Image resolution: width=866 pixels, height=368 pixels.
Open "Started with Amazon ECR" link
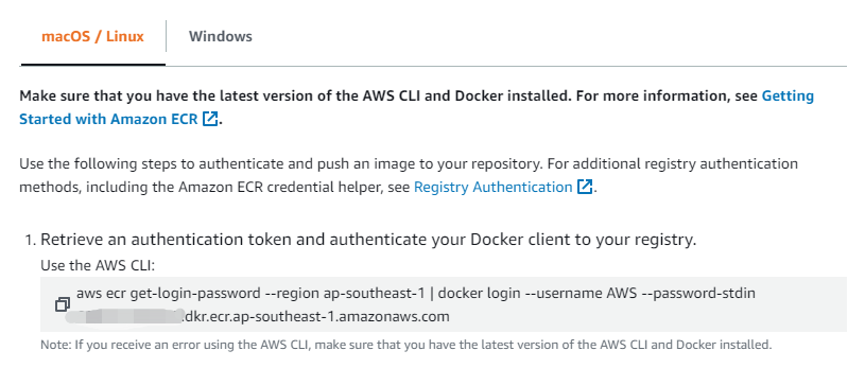coord(108,119)
